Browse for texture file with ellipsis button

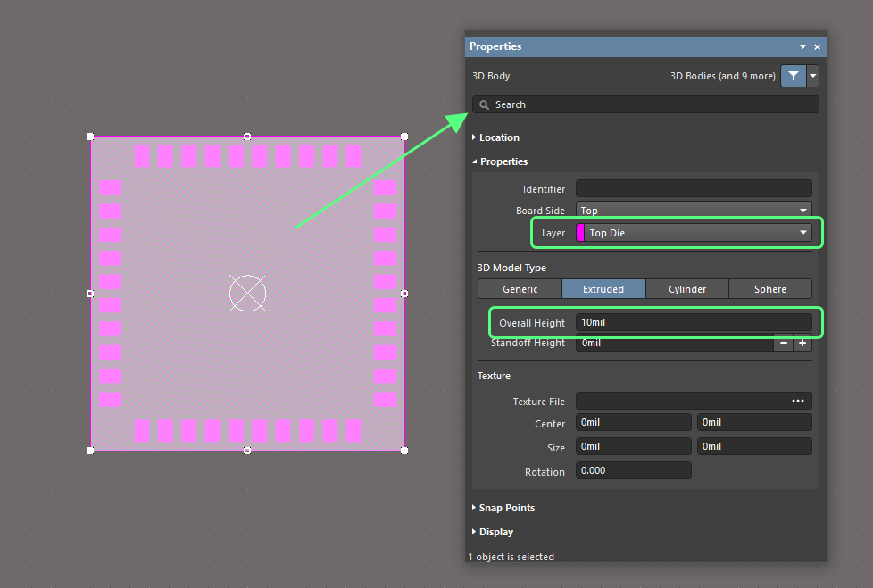click(x=798, y=401)
